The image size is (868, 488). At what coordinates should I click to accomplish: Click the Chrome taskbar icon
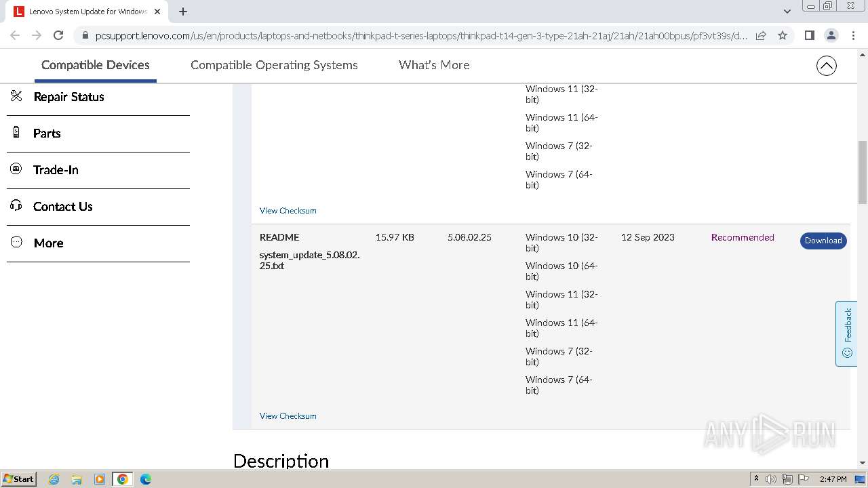pos(123,479)
